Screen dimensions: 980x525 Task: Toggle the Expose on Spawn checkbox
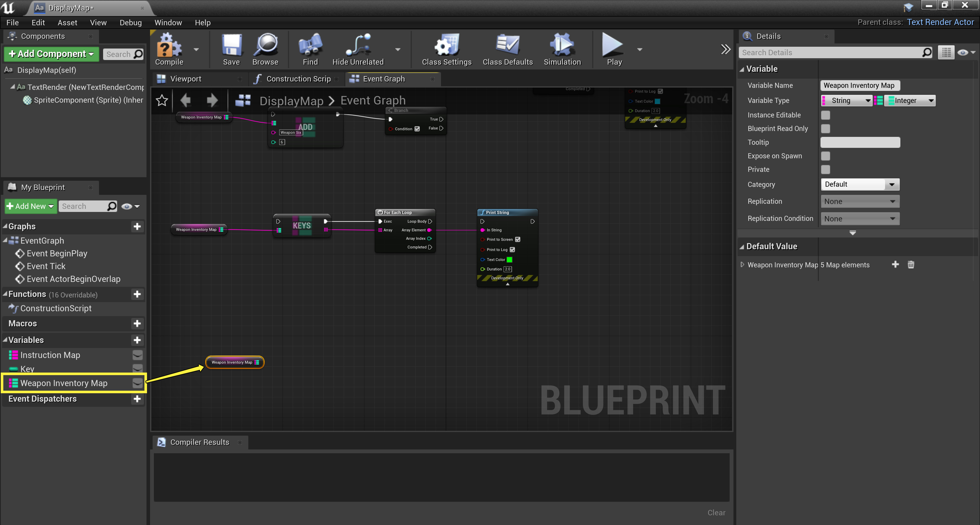coord(826,156)
